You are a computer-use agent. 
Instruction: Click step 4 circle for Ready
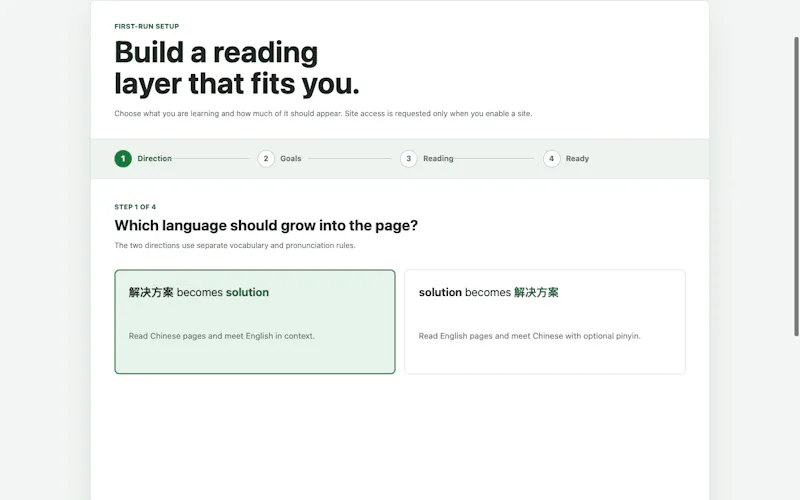(552, 159)
